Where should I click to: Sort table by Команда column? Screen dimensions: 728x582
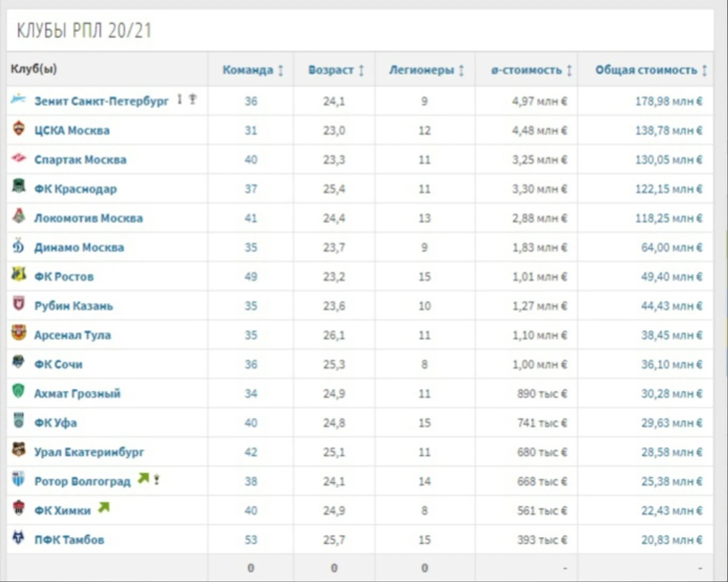click(253, 70)
